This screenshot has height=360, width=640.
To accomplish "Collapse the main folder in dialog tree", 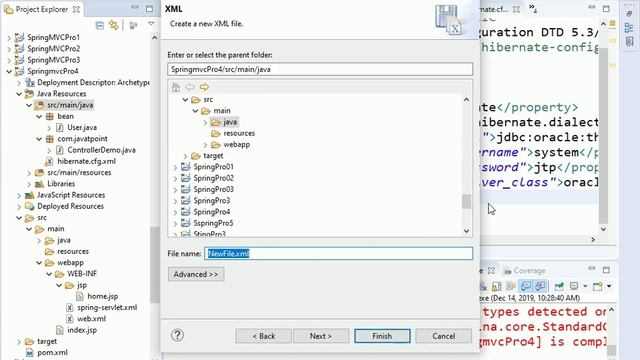I will [195, 111].
